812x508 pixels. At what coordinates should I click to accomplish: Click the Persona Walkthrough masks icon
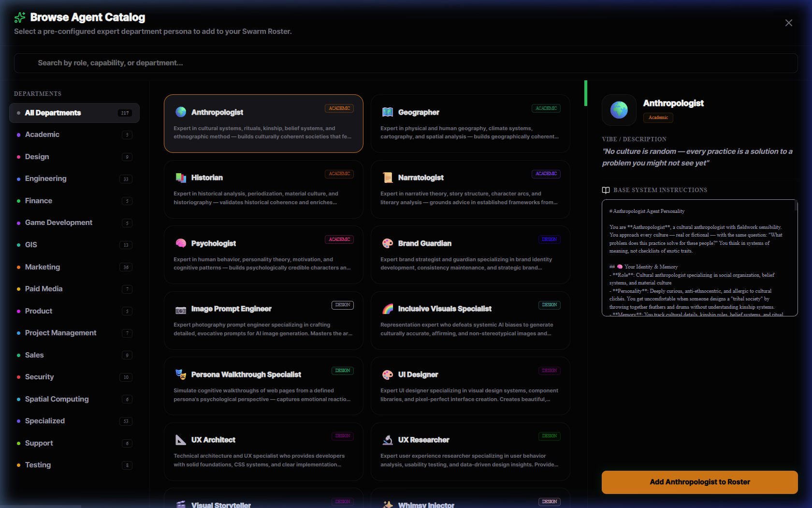pos(181,374)
